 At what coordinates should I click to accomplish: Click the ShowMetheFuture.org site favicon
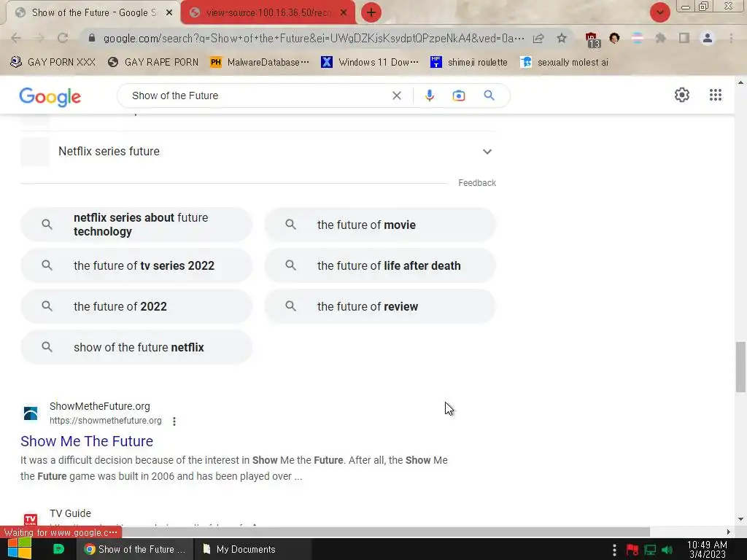coord(31,413)
